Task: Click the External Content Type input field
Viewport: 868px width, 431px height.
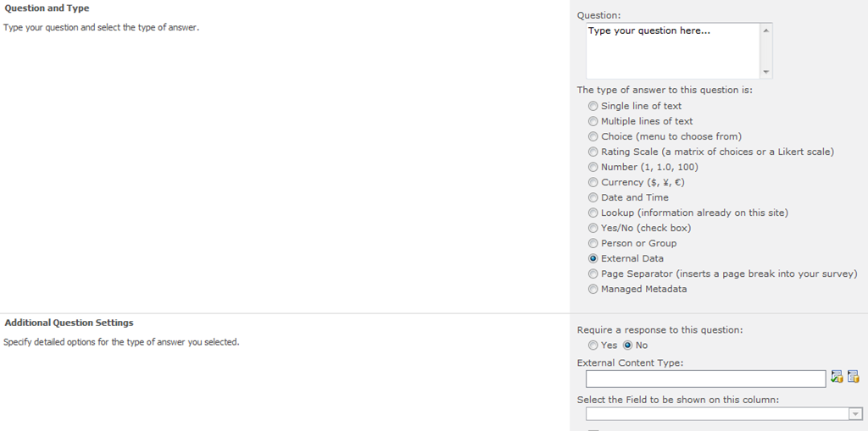Action: coord(705,379)
